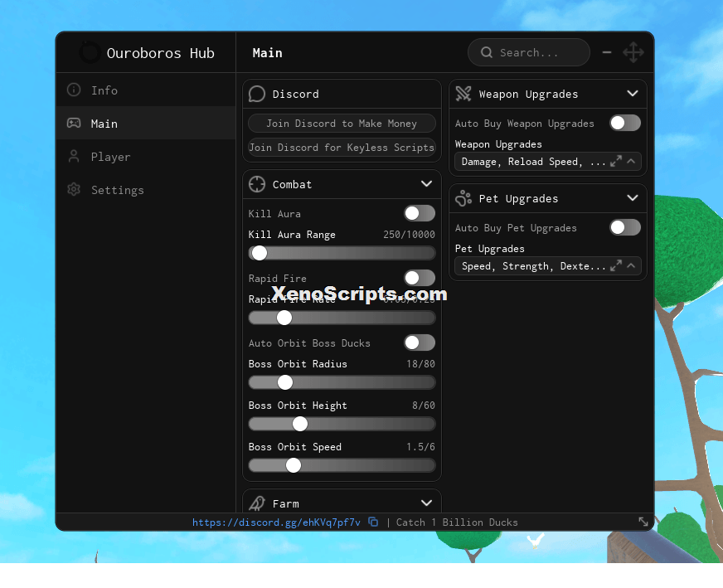The width and height of the screenshot is (723, 588).
Task: Click Join Discord to Make Money
Action: [x=342, y=123]
